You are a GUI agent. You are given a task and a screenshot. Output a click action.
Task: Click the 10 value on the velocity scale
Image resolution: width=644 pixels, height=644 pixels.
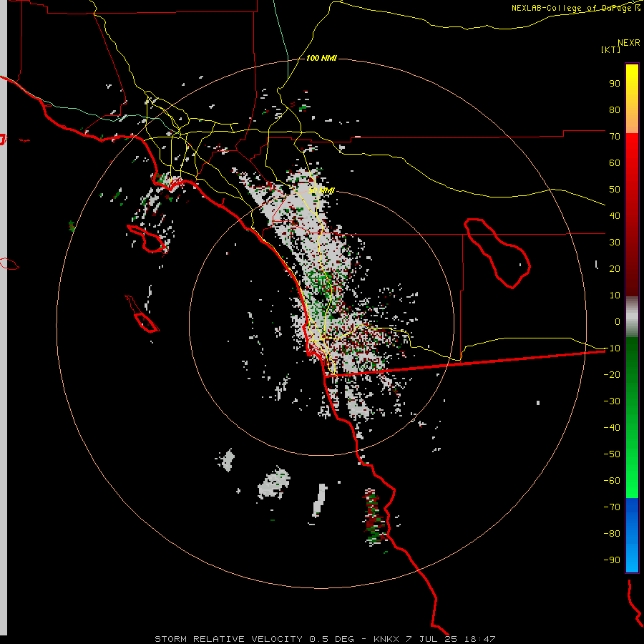click(x=615, y=296)
